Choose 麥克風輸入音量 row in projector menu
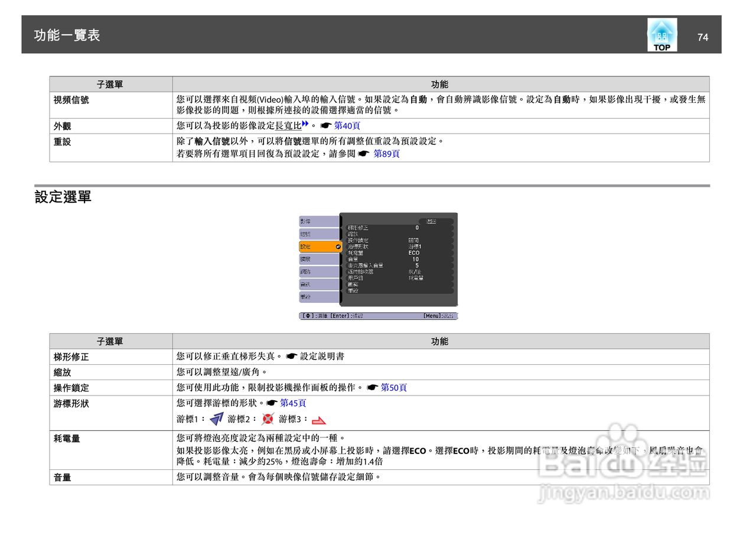This screenshot has height=535, width=756. tap(399, 265)
